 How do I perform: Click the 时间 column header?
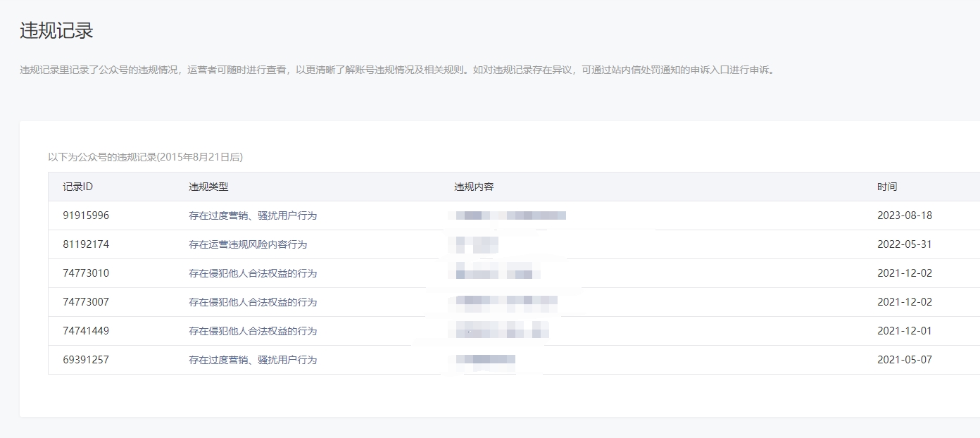coord(887,187)
